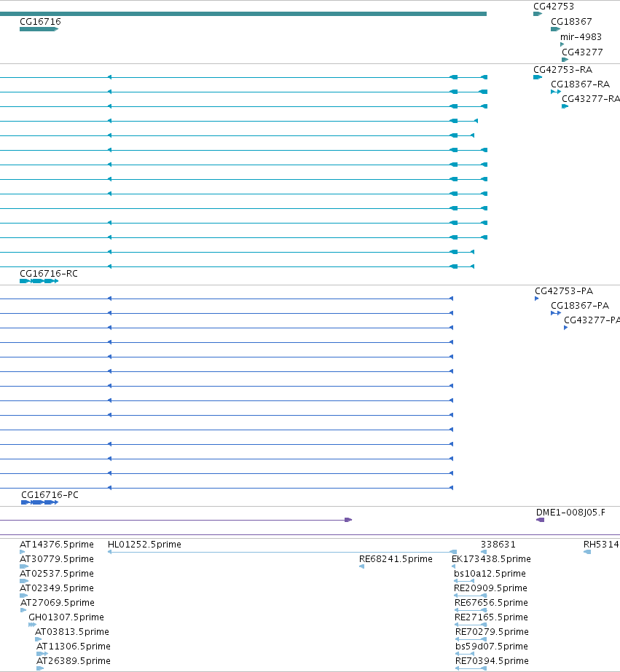Click the RE68241.5prime EST label

[396, 559]
